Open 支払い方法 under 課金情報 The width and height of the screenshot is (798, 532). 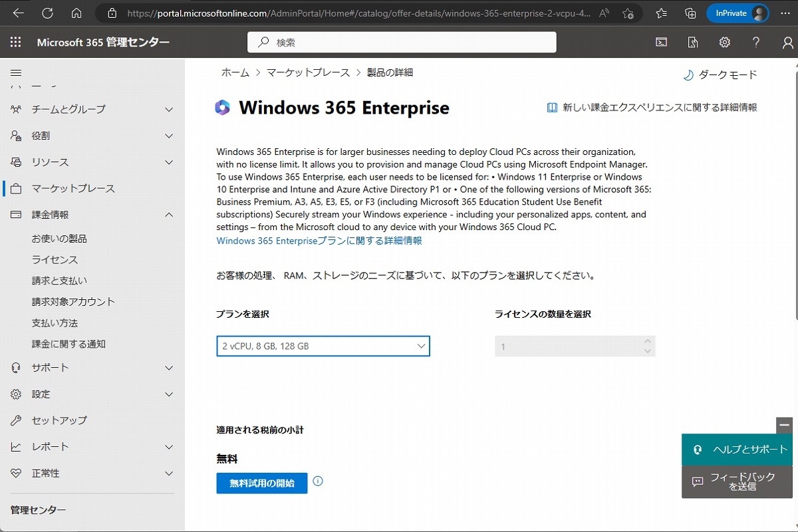[x=55, y=323]
